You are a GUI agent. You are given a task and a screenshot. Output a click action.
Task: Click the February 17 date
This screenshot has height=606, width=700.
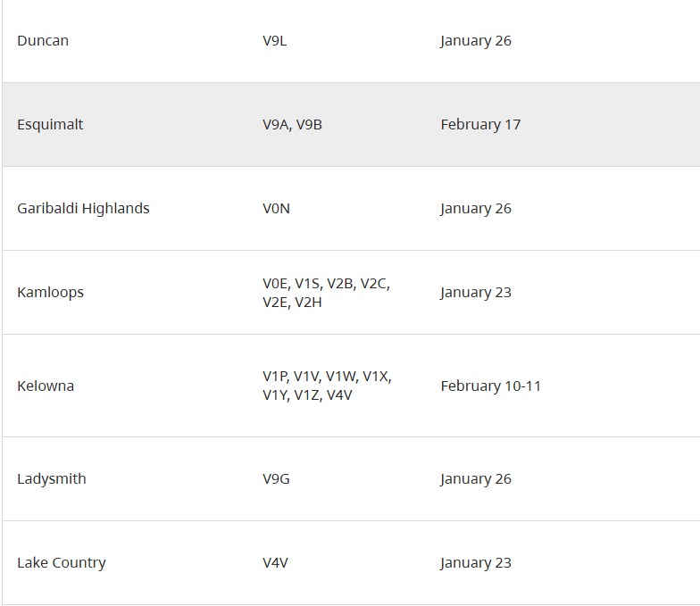coord(480,125)
